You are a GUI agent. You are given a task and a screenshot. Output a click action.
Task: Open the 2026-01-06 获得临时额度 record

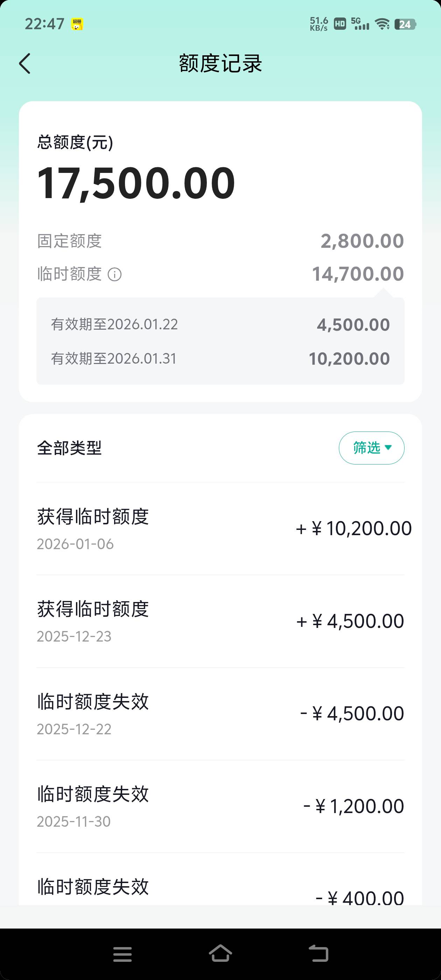220,528
